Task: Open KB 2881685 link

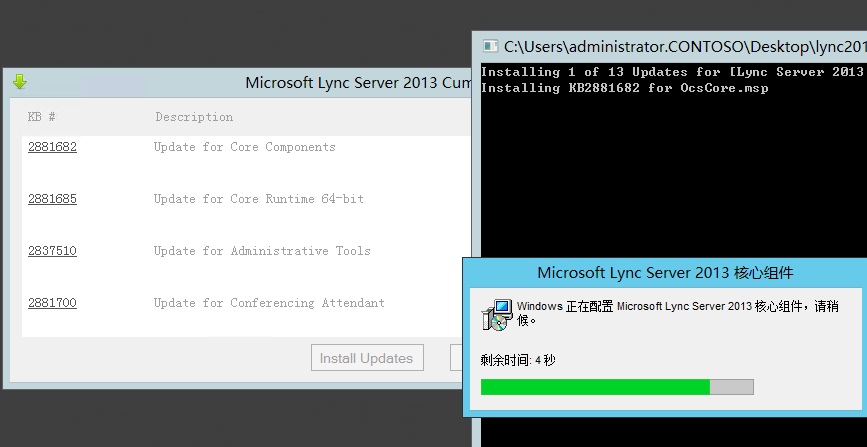Action: click(52, 199)
